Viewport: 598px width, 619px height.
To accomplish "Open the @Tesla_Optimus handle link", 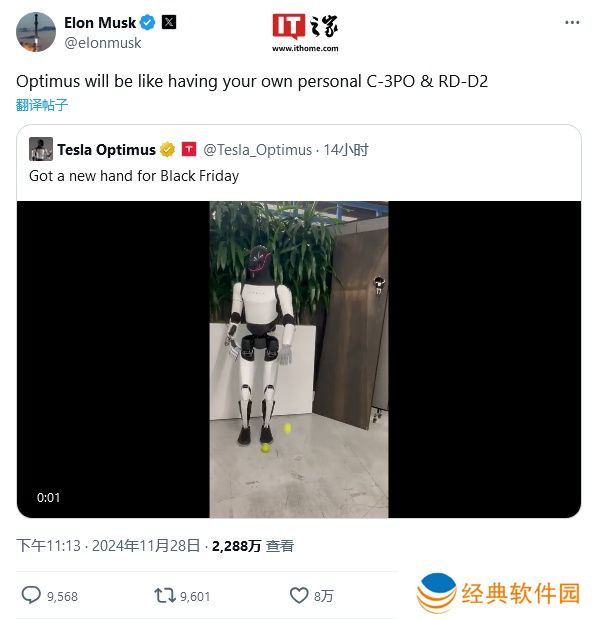I will click(257, 150).
